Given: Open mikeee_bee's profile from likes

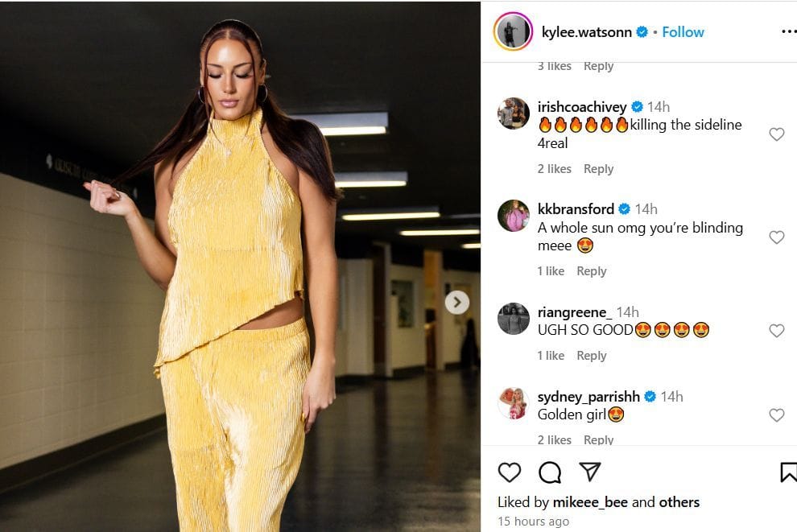Looking at the screenshot, I should pos(590,502).
